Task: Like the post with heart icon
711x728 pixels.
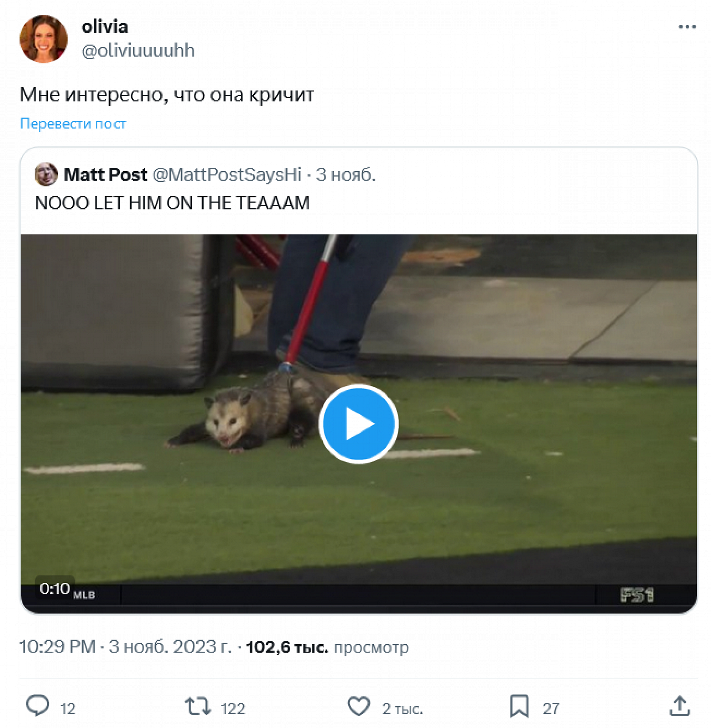Action: click(x=359, y=706)
